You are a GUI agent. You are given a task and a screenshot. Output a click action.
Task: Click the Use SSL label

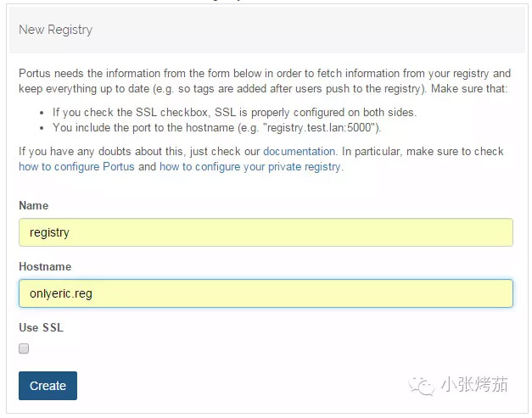41,327
